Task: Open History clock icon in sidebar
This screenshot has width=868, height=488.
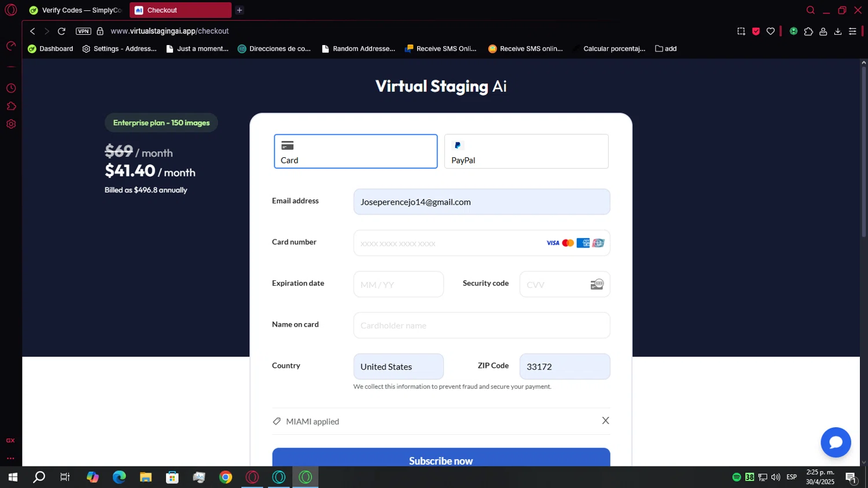Action: (x=10, y=88)
